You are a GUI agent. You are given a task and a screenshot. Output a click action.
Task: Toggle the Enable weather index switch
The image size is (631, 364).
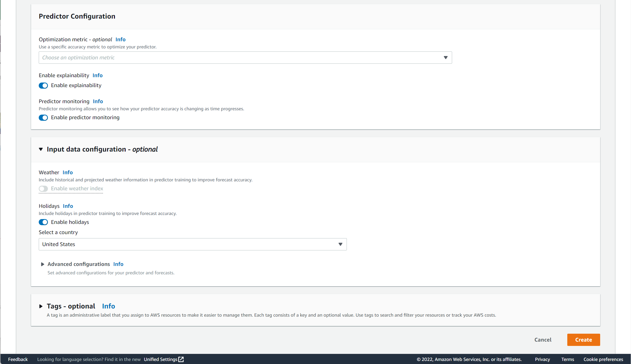[43, 189]
